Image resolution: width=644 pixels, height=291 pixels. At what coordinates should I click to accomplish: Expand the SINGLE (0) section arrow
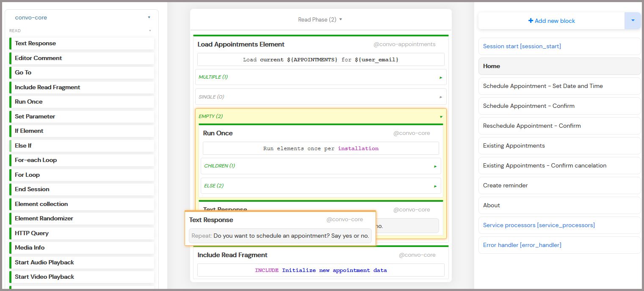point(441,97)
